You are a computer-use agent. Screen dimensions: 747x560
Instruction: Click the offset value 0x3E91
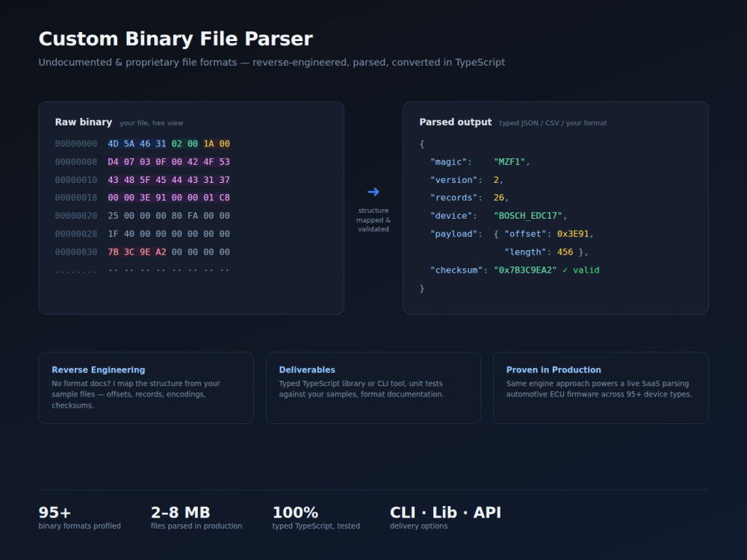point(573,234)
